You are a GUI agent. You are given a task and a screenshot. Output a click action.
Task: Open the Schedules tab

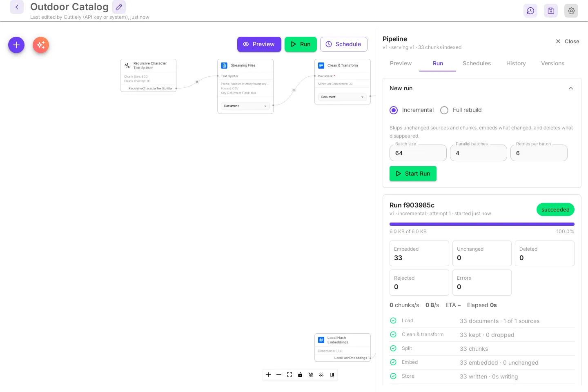[x=477, y=63]
